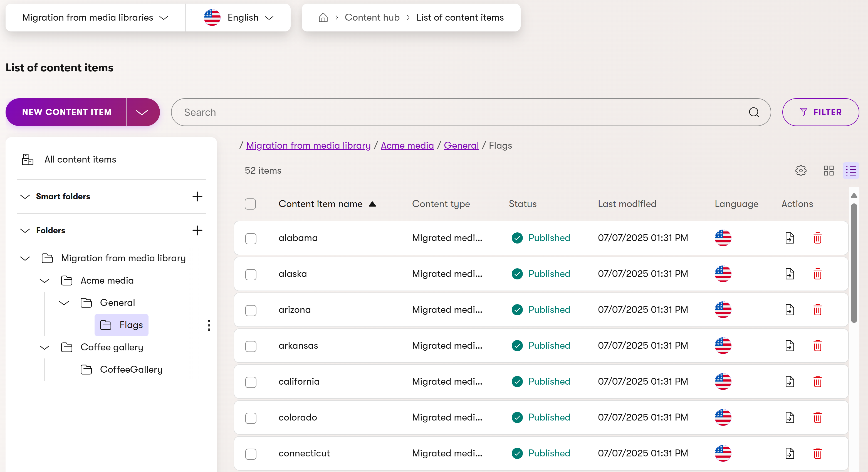Select the Coffee gallery folder
868x472 pixels.
112,347
